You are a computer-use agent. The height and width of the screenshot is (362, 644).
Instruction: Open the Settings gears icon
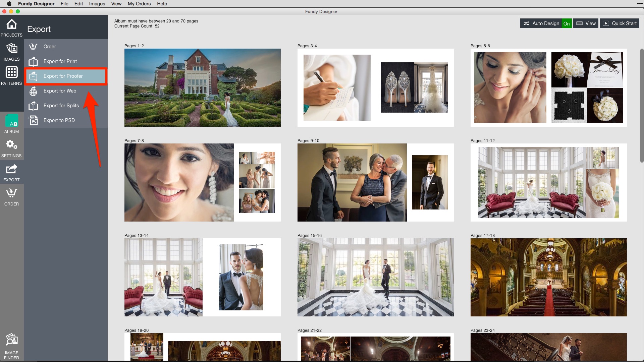tap(11, 145)
